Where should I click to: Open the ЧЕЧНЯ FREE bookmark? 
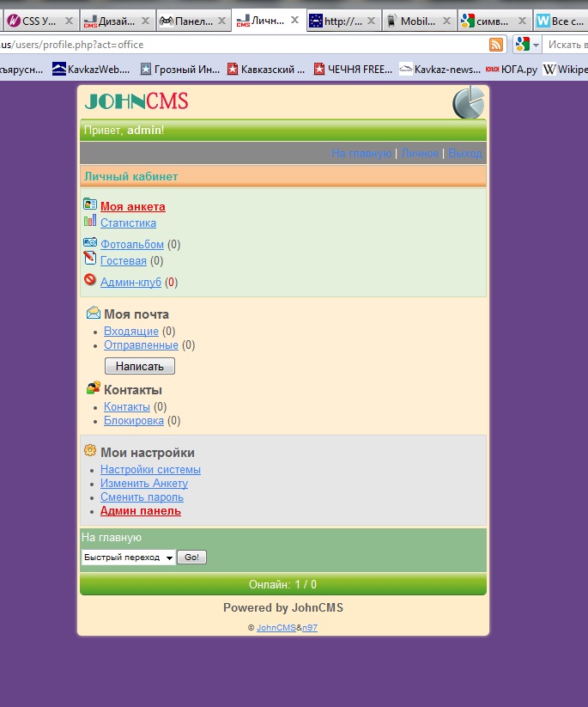tap(354, 69)
